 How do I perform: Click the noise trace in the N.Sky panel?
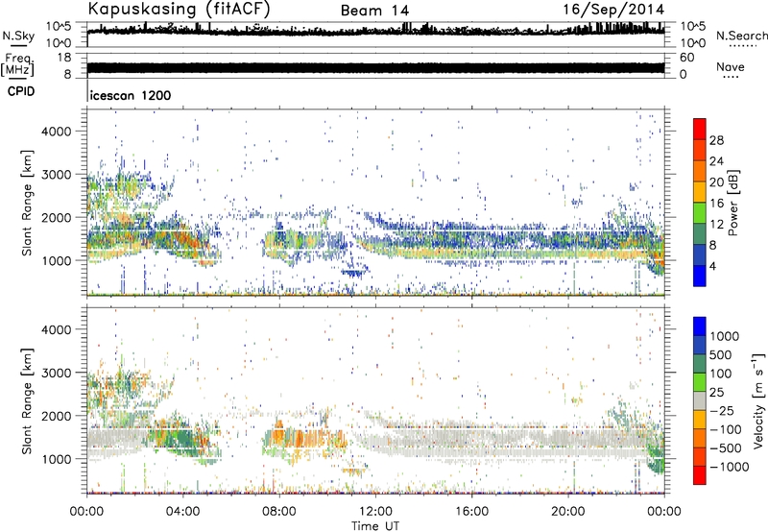[x=375, y=31]
